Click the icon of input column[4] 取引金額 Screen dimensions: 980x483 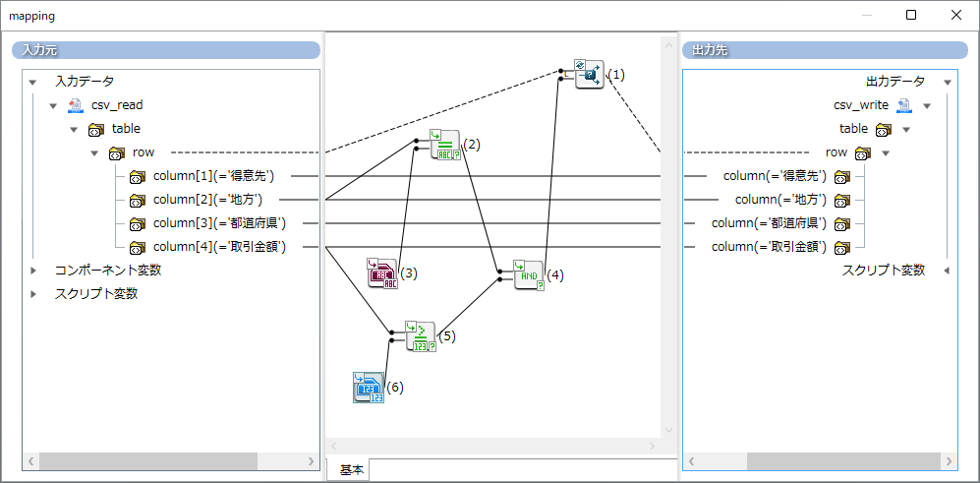(x=137, y=248)
